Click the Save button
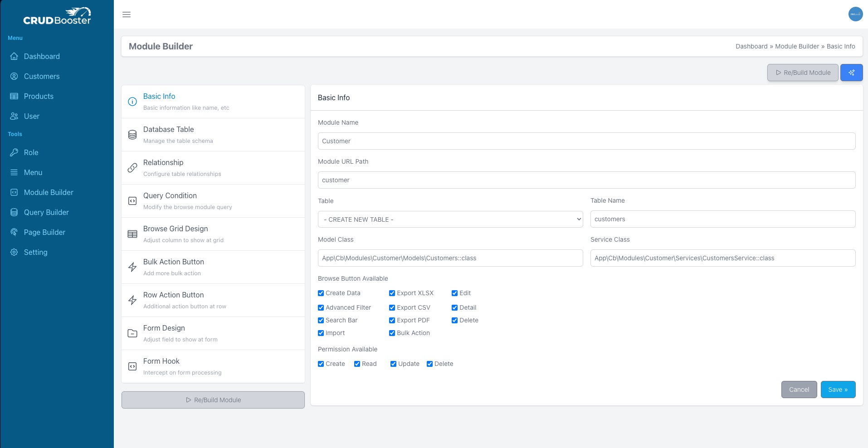Screen dimensions: 868x448 coord(838,390)
